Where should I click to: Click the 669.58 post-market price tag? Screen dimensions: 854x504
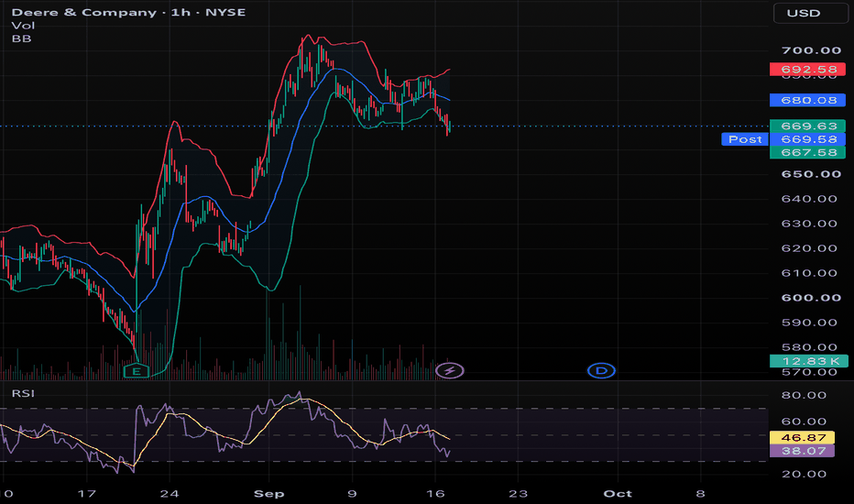click(x=807, y=139)
